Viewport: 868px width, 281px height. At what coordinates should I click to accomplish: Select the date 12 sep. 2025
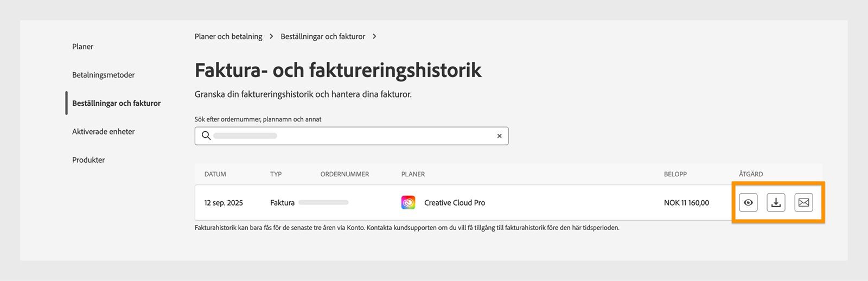pyautogui.click(x=224, y=203)
